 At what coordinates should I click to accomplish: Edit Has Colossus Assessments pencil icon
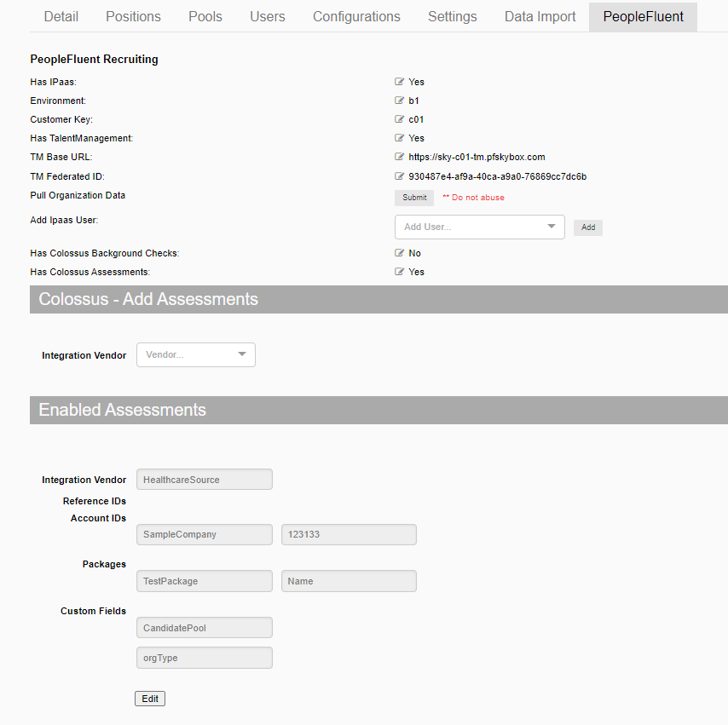click(399, 272)
